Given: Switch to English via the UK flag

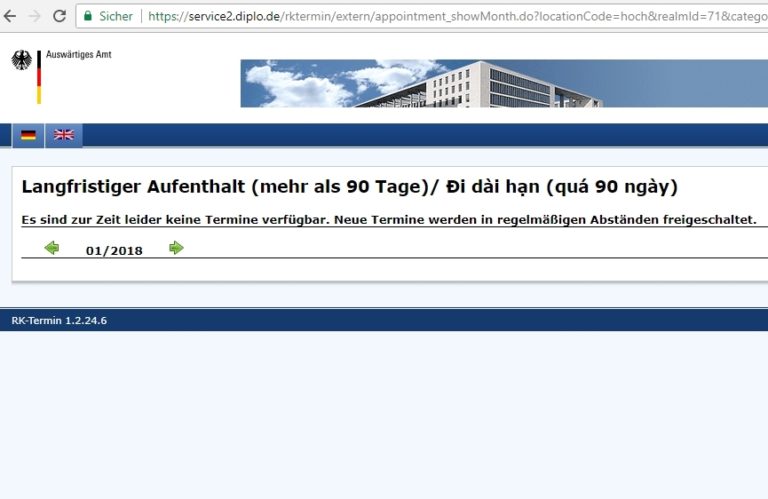Looking at the screenshot, I should tap(63, 135).
